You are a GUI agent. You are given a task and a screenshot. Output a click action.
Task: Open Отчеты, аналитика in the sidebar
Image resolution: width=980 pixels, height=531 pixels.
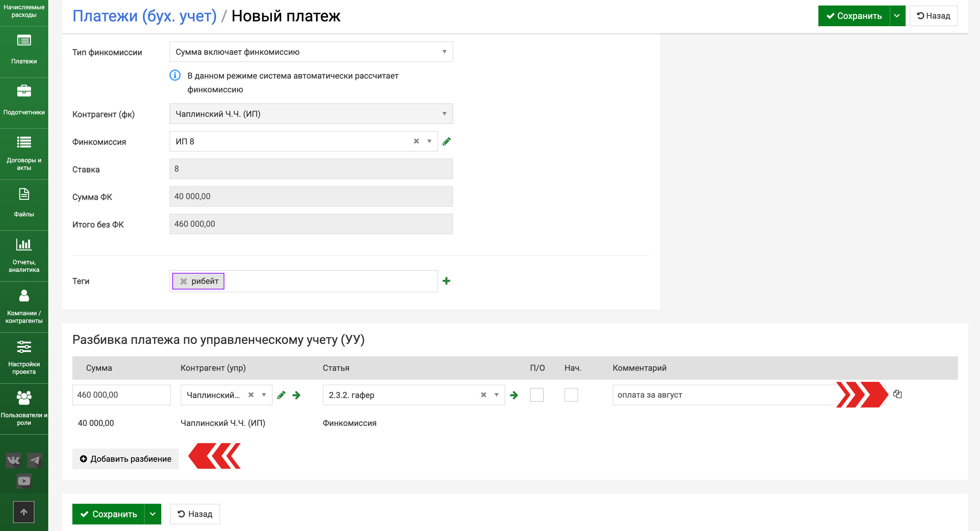tap(24, 255)
